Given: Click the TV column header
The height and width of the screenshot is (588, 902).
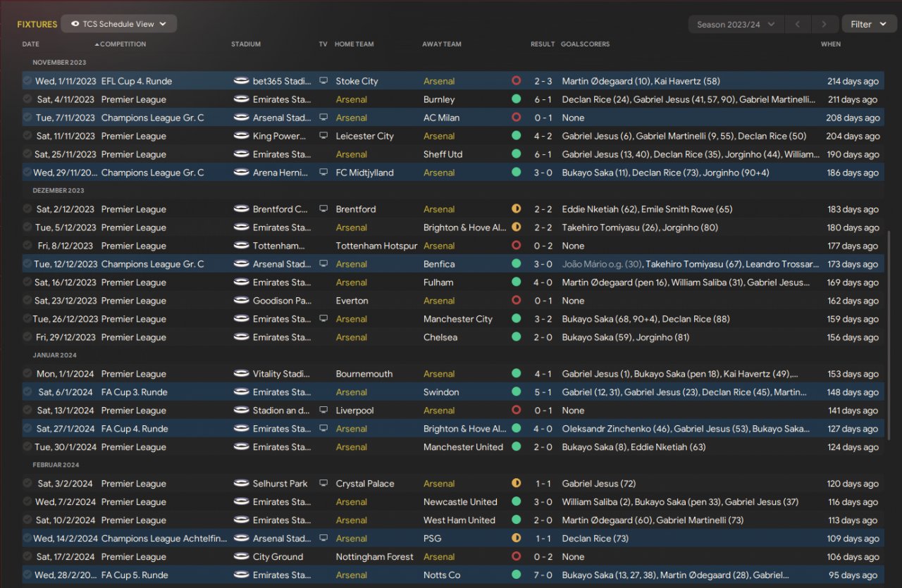Looking at the screenshot, I should point(323,44).
